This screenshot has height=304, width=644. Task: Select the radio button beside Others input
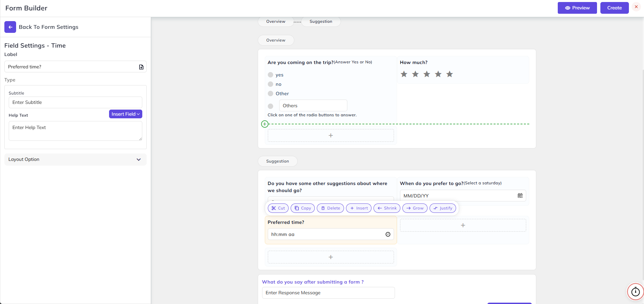[270, 106]
